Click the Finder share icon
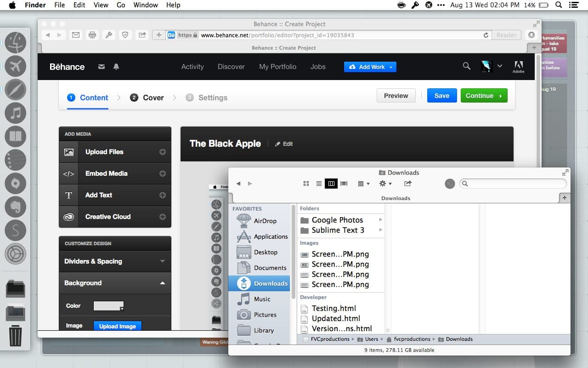Screen dimensions: 588x368 407,184
